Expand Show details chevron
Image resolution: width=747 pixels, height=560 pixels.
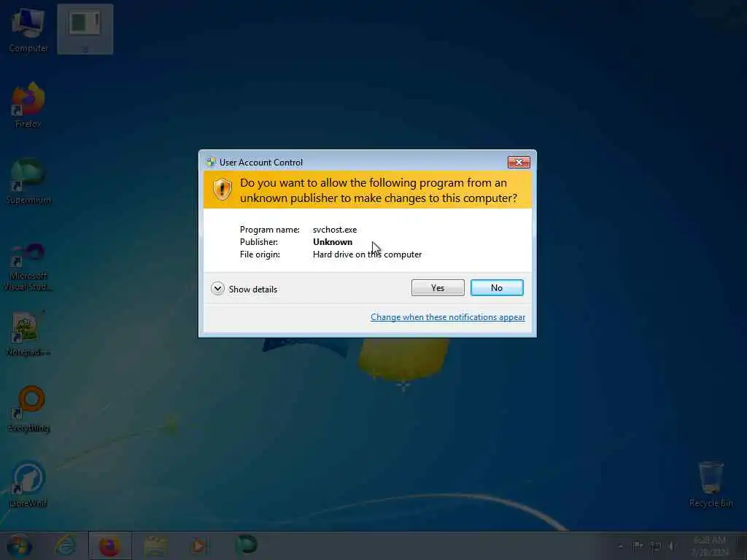point(217,289)
